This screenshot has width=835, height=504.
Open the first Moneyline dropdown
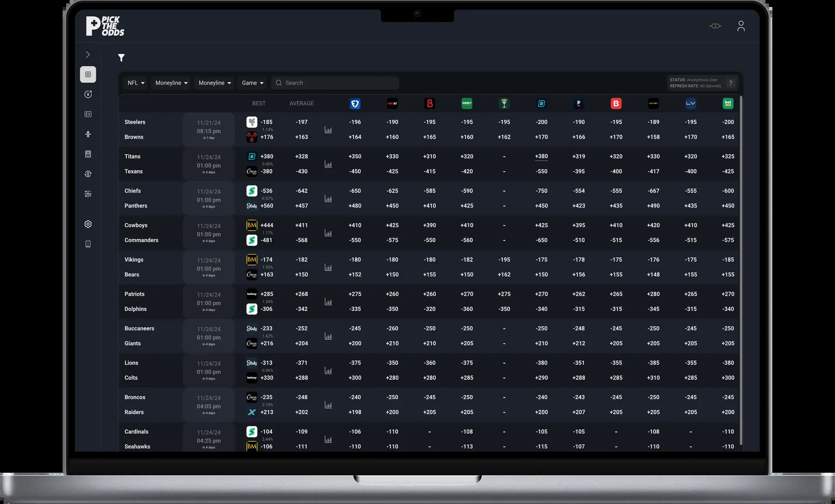(x=171, y=83)
